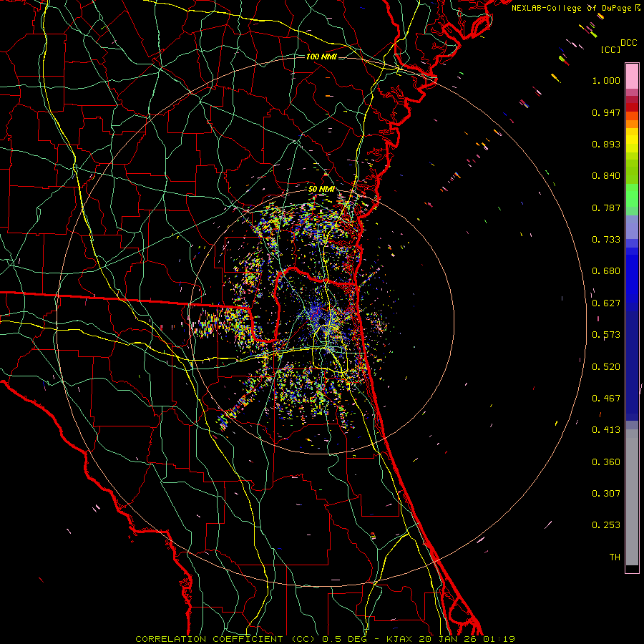
Task: Select the 50 NMI range ring label
Action: pyautogui.click(x=321, y=189)
